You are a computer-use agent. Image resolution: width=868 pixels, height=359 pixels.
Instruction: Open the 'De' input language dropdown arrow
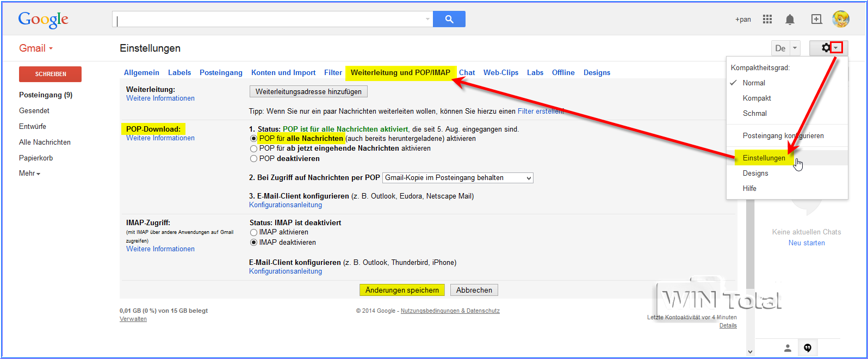pyautogui.click(x=795, y=48)
